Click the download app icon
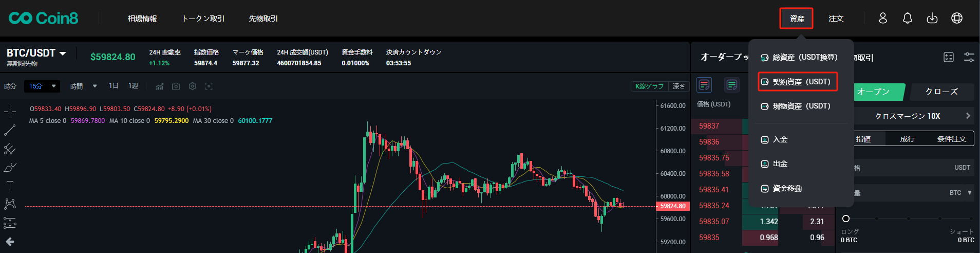This screenshot has width=980, height=253. [932, 18]
